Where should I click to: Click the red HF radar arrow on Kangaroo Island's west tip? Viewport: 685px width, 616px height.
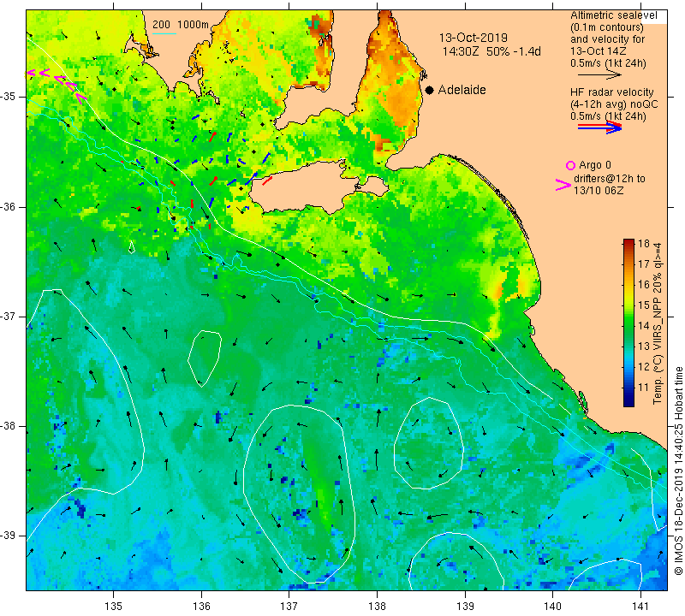click(267, 181)
